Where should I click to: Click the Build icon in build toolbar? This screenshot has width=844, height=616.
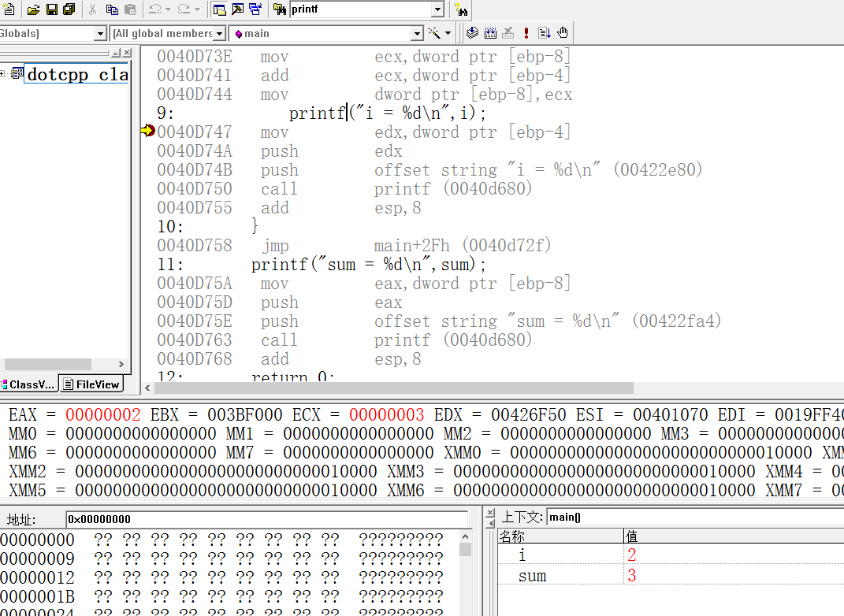click(490, 33)
